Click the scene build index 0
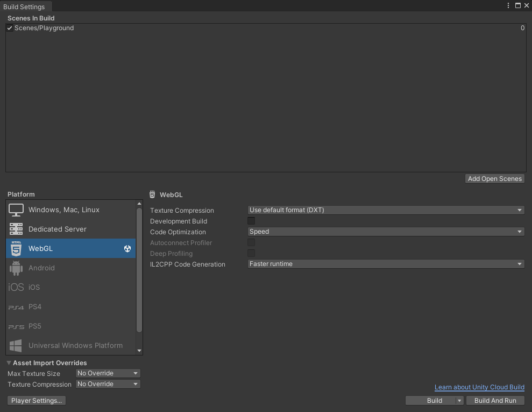This screenshot has height=412, width=532. [x=522, y=28]
